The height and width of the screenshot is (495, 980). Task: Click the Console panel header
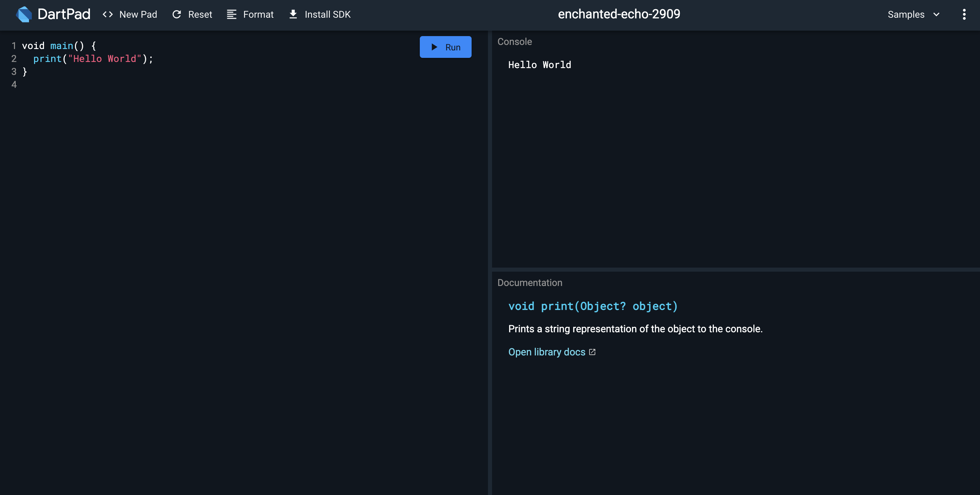click(514, 42)
